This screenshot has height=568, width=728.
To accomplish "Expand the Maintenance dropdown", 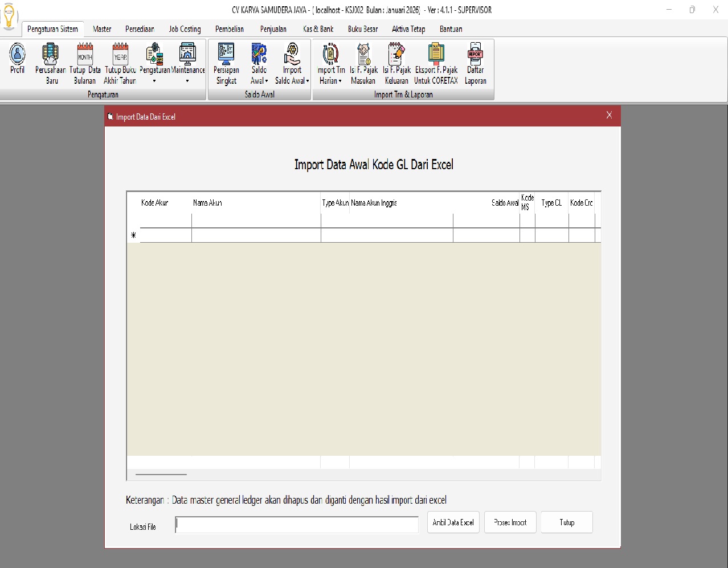I will pos(187,81).
